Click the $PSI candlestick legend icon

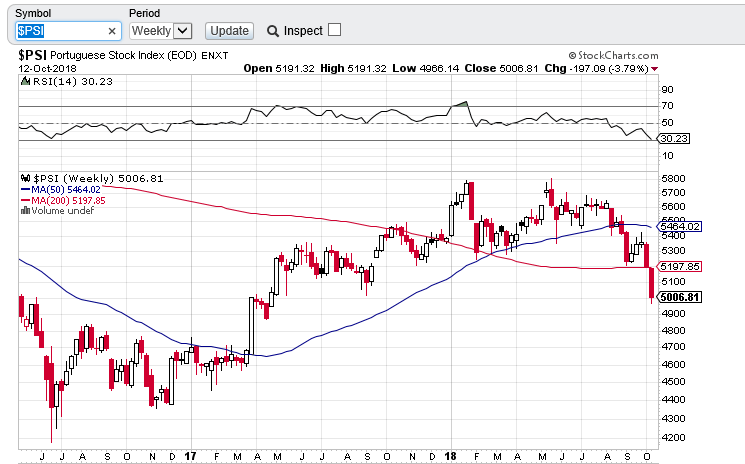click(x=25, y=179)
